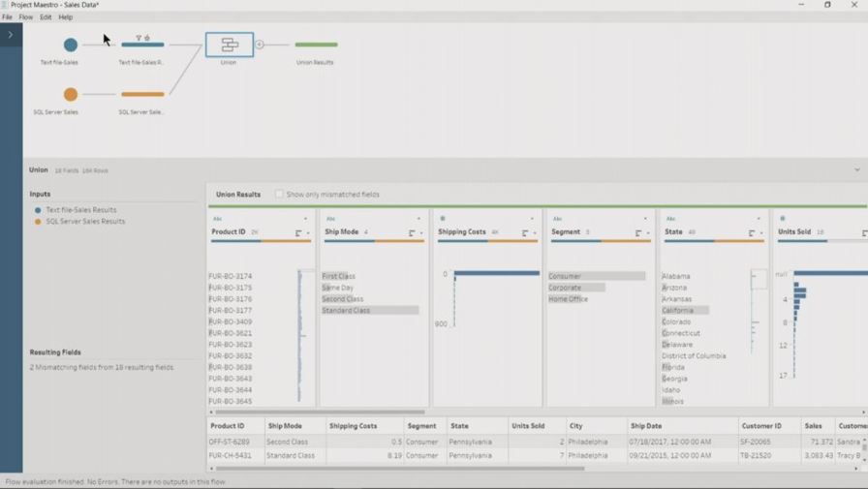
Task: Select the Consumer value in Segment
Action: pyautogui.click(x=565, y=276)
